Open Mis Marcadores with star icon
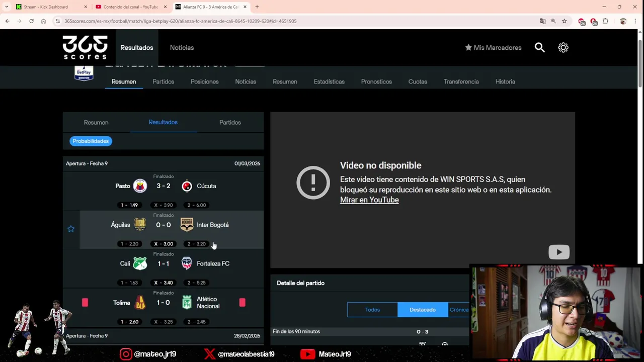Viewport: 644px width, 362px height. pos(493,47)
